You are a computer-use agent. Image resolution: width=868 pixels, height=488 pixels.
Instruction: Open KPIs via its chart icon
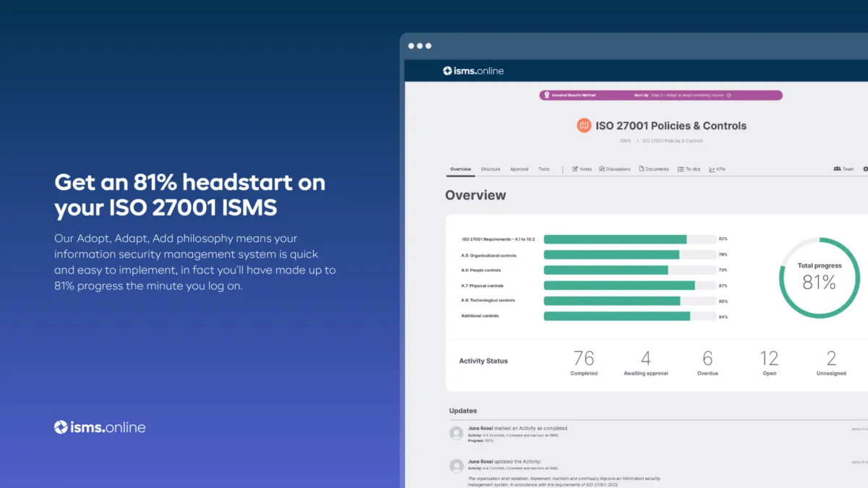tap(712, 169)
